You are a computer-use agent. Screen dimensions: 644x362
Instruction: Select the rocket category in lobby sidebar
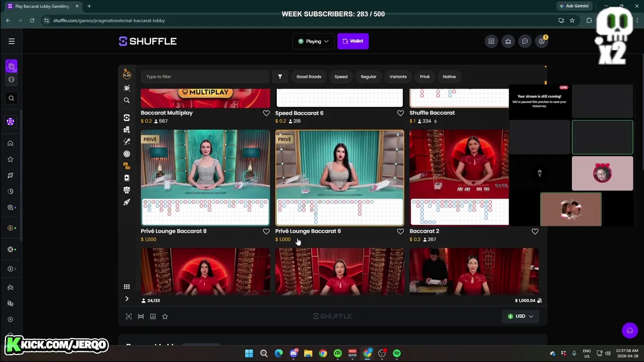[127, 202]
